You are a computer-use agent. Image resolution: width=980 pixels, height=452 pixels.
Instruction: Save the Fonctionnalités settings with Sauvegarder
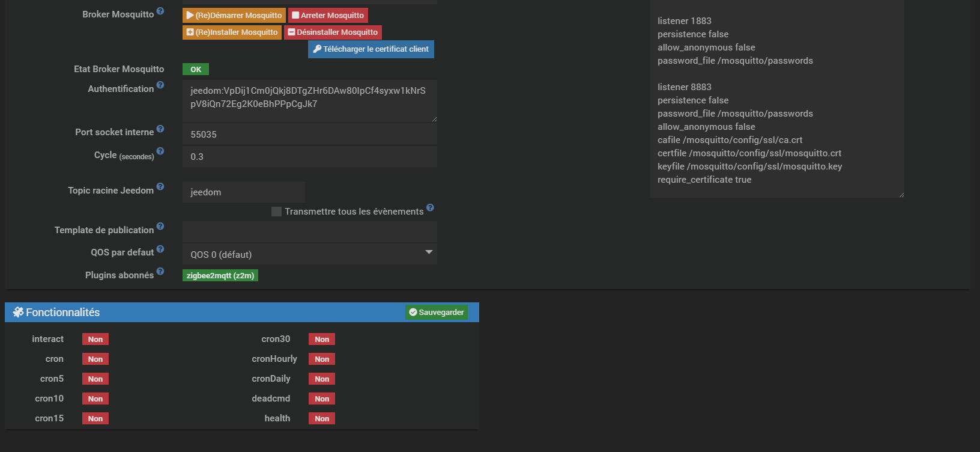point(437,313)
